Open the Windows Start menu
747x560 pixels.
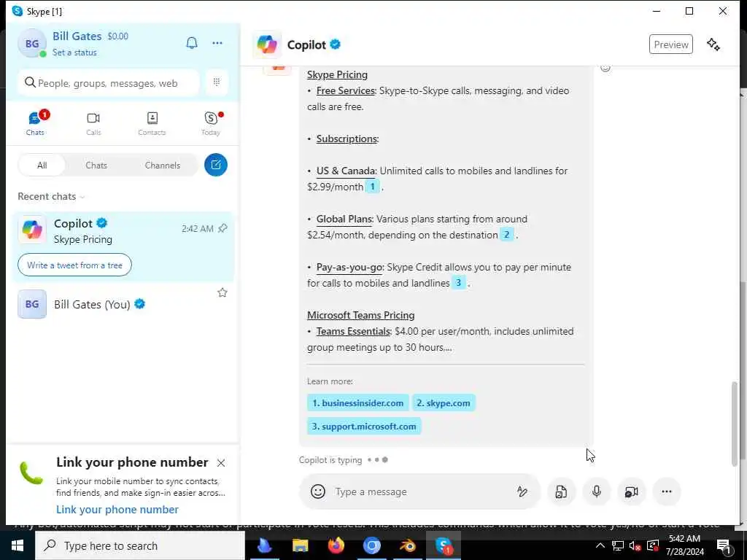pyautogui.click(x=18, y=545)
